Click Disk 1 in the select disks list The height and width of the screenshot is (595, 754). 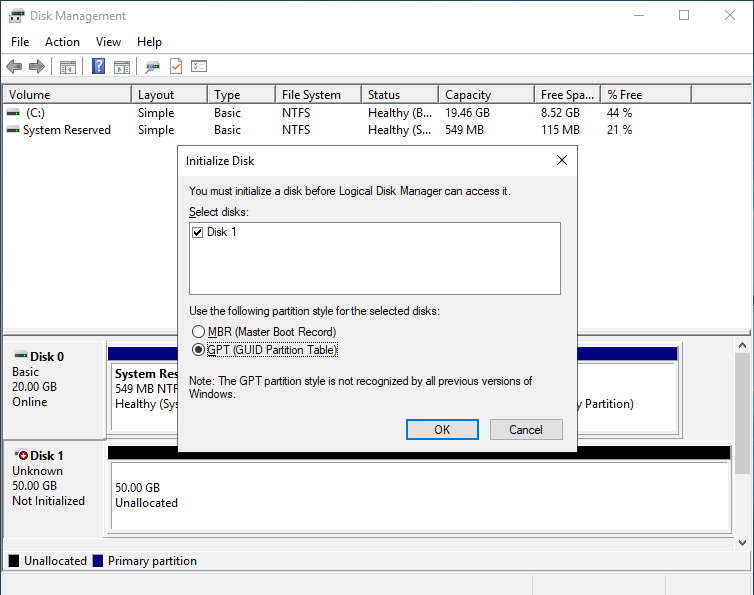tap(222, 232)
